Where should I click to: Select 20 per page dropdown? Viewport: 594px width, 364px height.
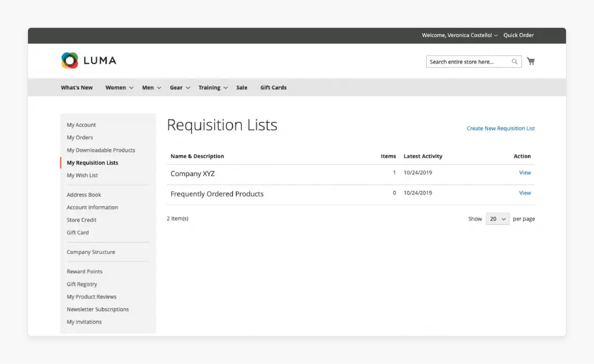[497, 219]
